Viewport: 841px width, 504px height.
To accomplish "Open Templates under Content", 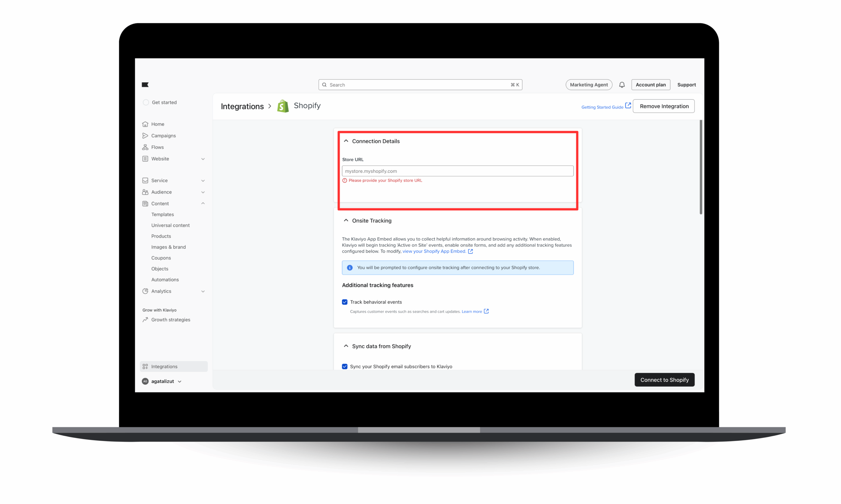I will (x=163, y=214).
